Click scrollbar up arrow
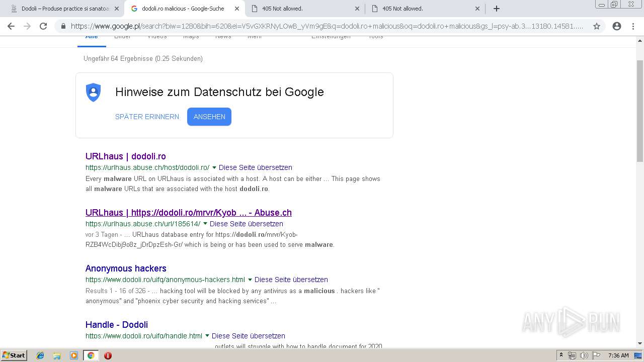Screen dimensions: 644x362 640,40
